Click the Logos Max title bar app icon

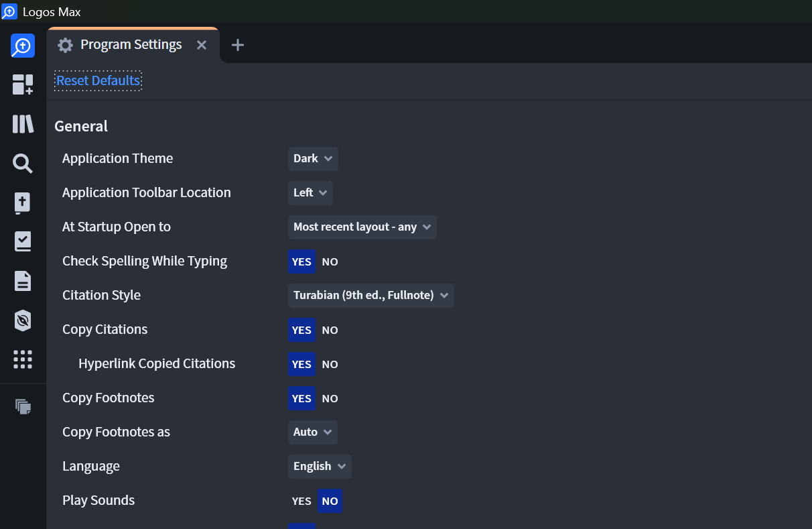9,11
